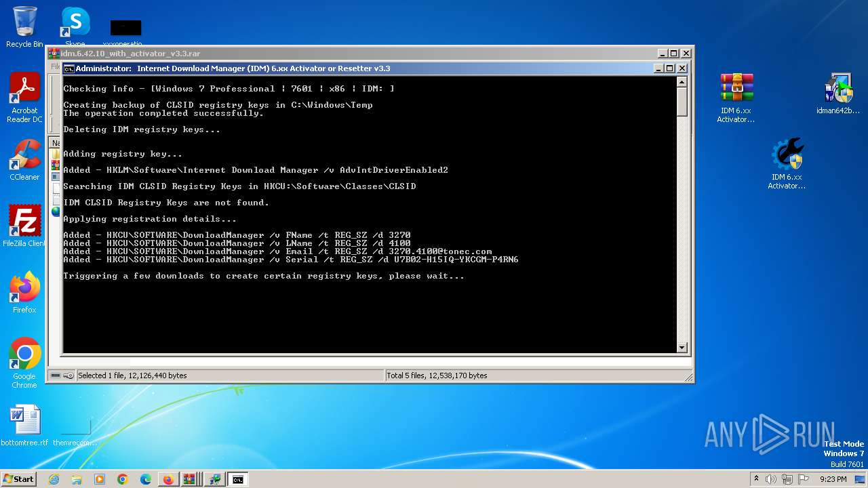Click the command prompt title bar text
The width and height of the screenshot is (868, 488).
233,68
